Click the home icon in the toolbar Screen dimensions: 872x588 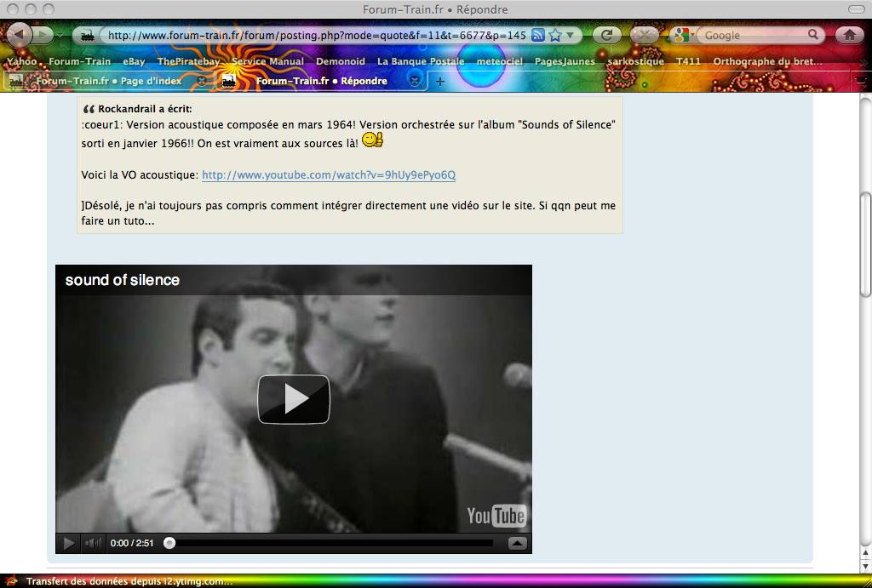pyautogui.click(x=849, y=35)
